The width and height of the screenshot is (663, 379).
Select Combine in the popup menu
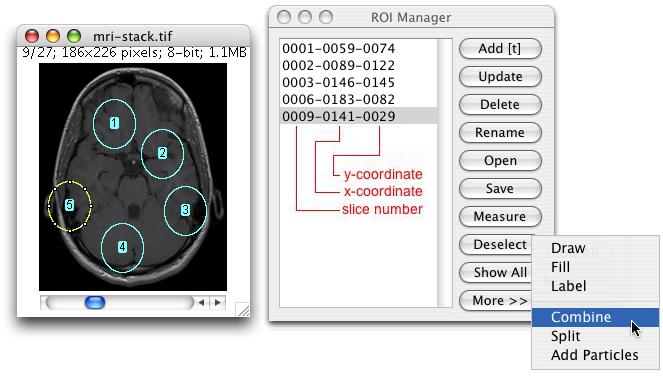595,317
